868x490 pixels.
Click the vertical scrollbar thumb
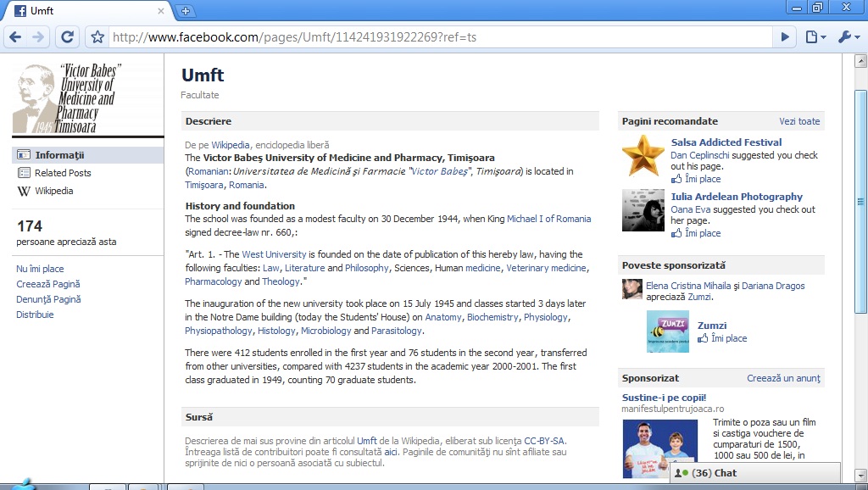click(860, 202)
